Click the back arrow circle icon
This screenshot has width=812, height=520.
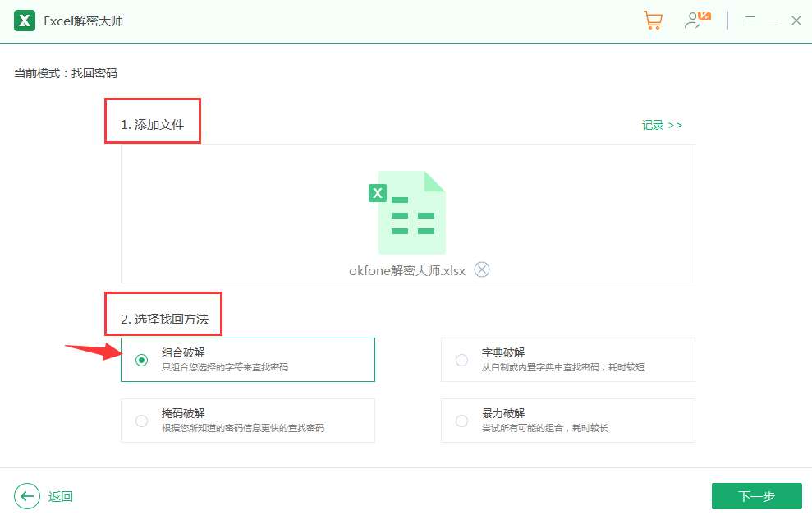tap(27, 496)
